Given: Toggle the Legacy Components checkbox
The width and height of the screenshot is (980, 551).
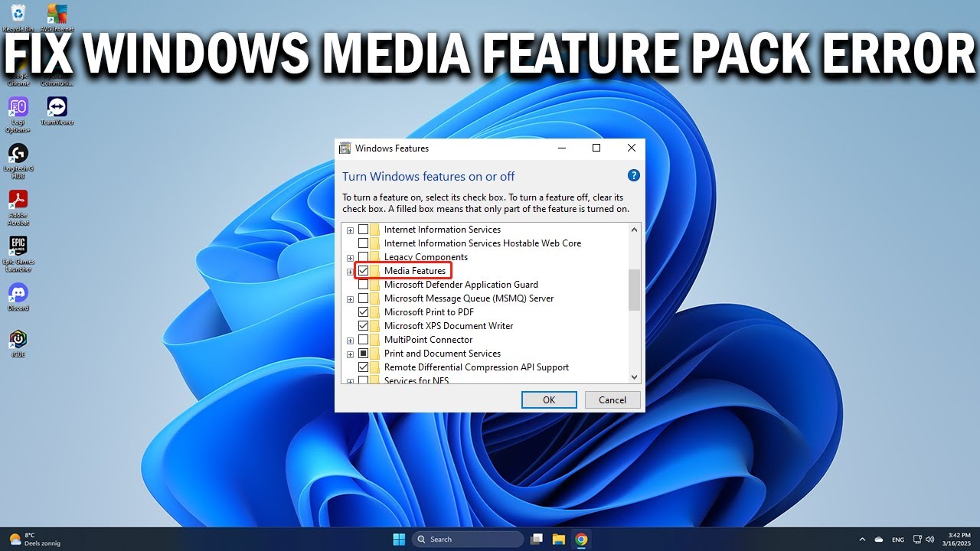Looking at the screenshot, I should pos(363,257).
